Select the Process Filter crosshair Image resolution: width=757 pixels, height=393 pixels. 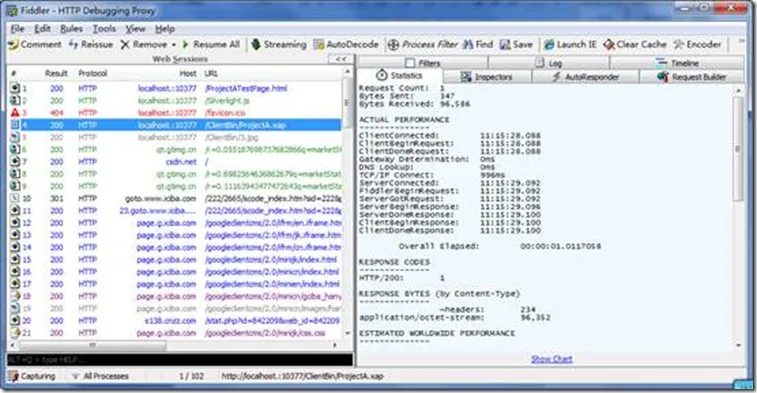[393, 44]
